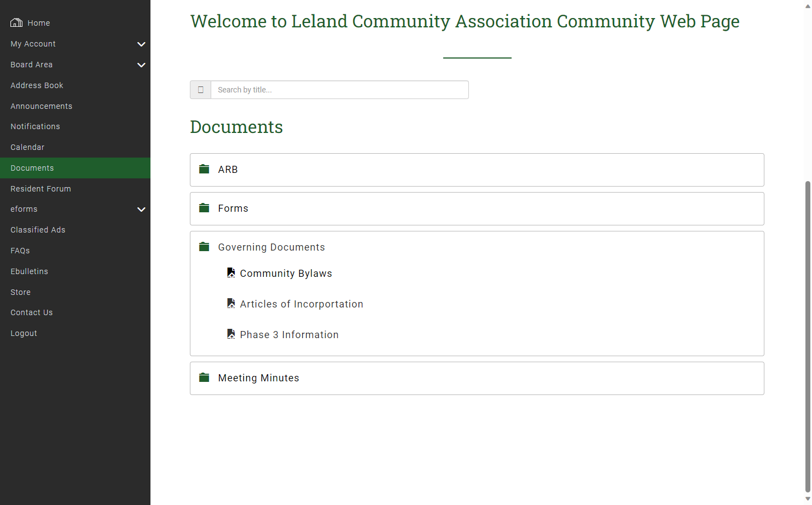812x505 pixels.
Task: Expand the eforms submenu chevron
Action: click(x=141, y=209)
